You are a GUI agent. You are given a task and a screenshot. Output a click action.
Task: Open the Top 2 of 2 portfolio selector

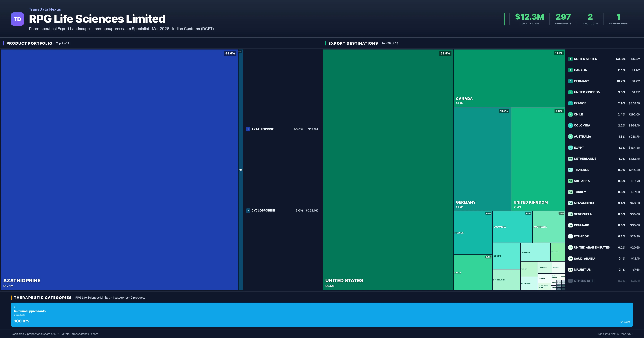coord(63,43)
